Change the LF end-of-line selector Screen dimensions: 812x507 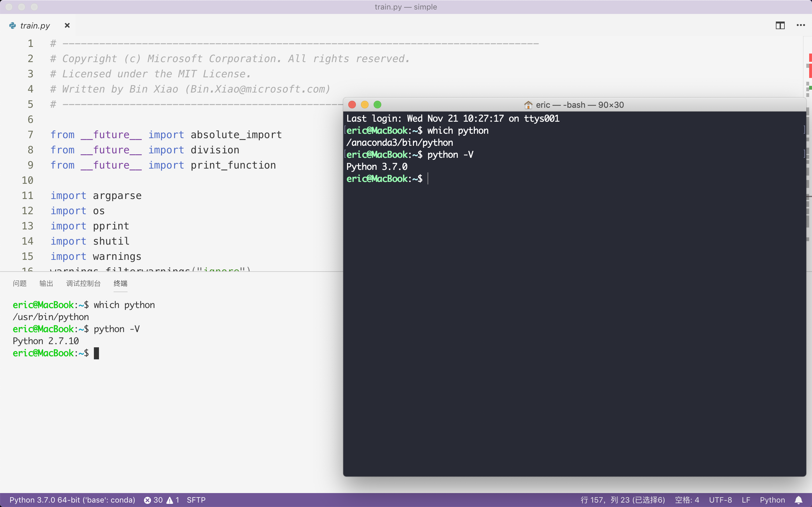point(746,500)
